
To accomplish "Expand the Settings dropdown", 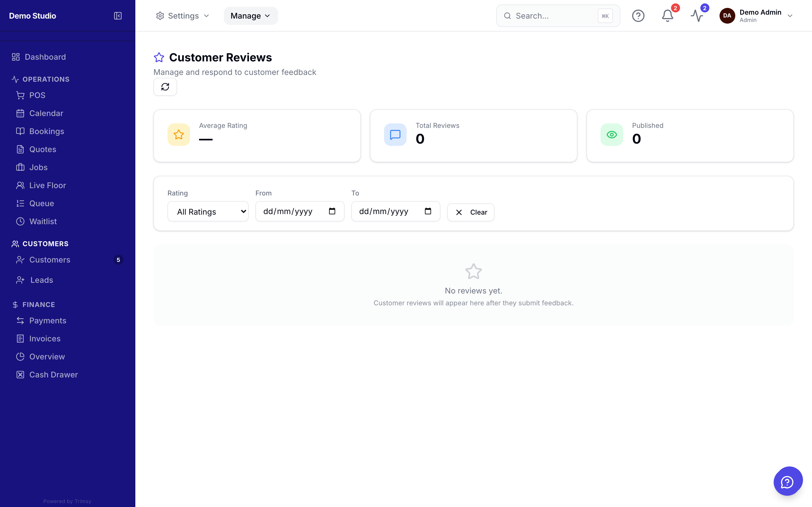I will click(182, 16).
